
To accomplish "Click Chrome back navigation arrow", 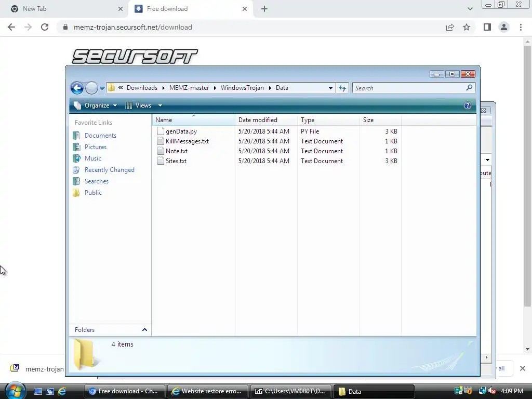I will 11,27.
